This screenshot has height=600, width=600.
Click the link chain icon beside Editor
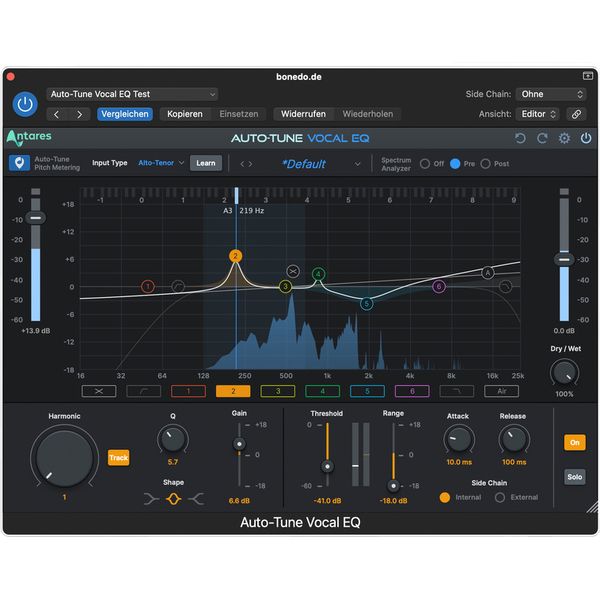point(576,114)
